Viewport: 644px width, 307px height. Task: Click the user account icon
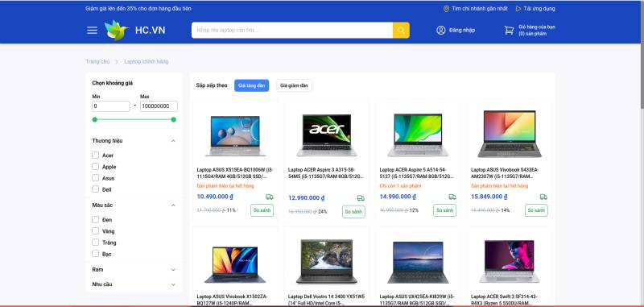coord(440,30)
